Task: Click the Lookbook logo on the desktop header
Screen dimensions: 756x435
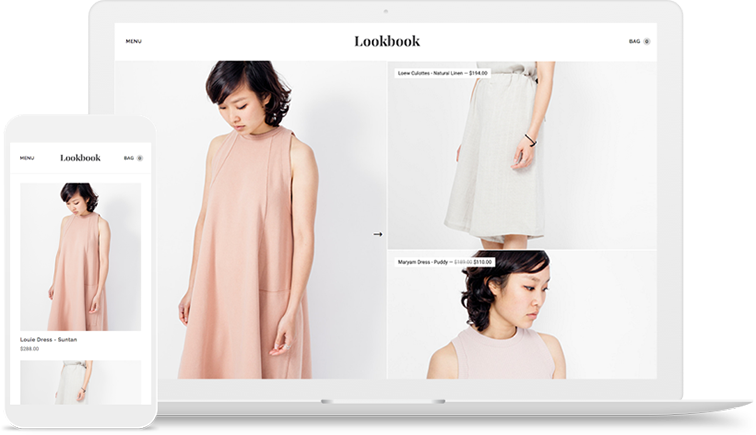Action: pos(386,41)
